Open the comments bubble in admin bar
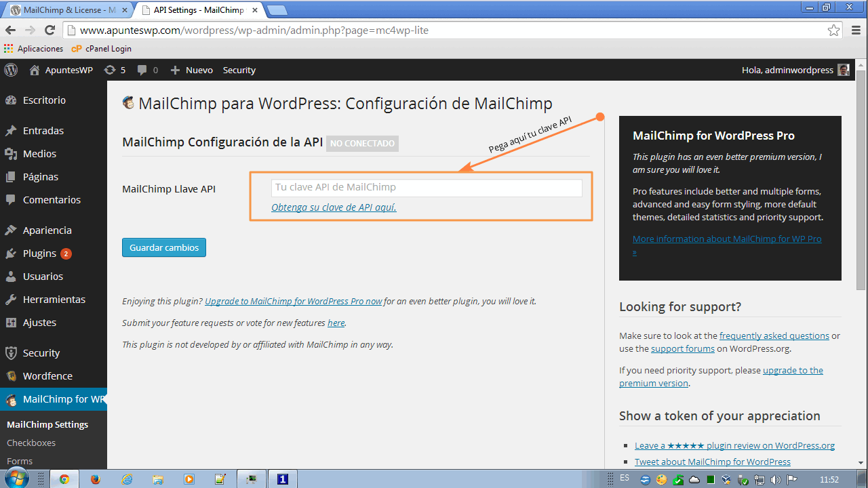Viewport: 868px width, 488px height. click(147, 70)
